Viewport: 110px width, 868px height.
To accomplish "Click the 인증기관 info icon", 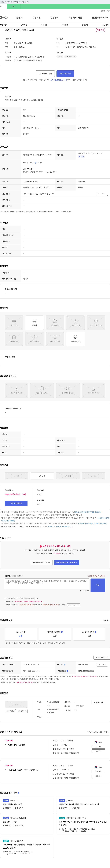I will pyautogui.click(x=64, y=664).
